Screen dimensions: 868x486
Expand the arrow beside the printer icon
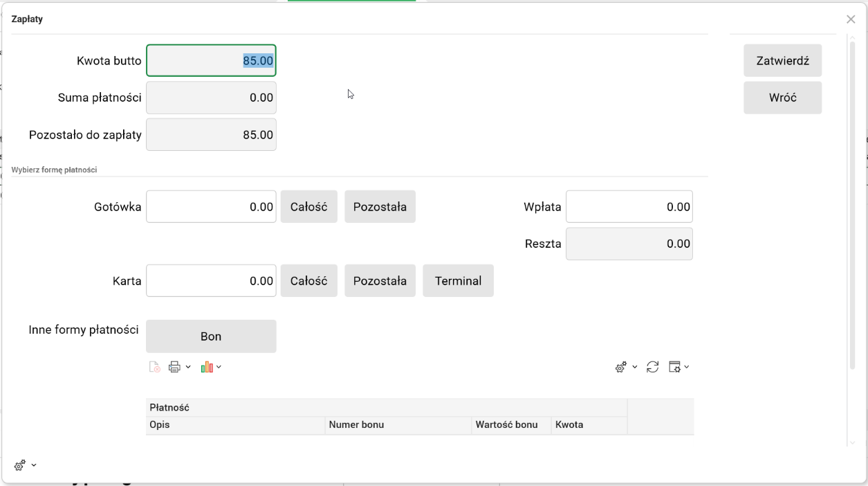pyautogui.click(x=188, y=367)
